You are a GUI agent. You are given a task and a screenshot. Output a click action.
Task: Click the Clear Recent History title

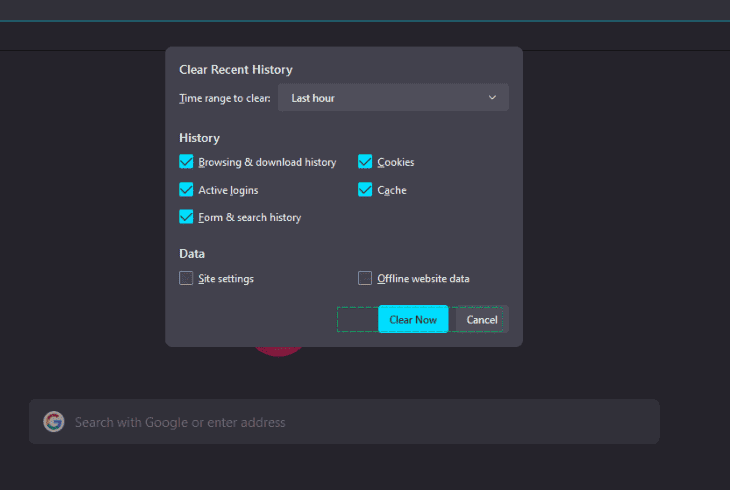(236, 70)
